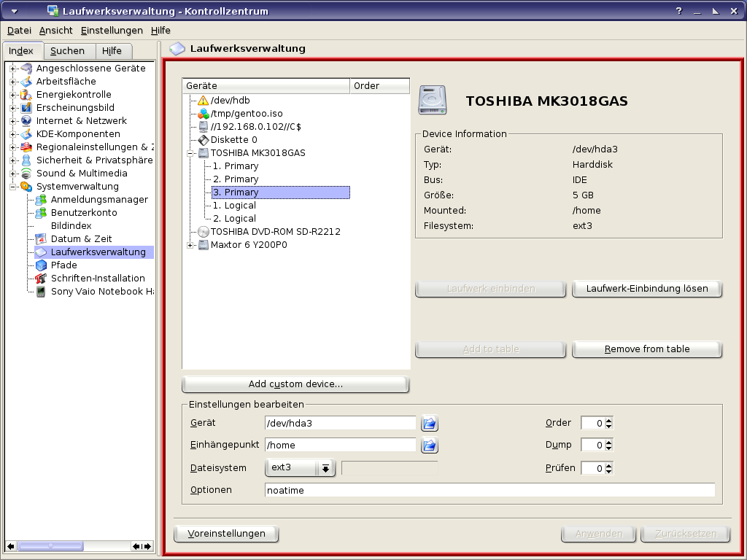The height and width of the screenshot is (560, 747).
Task: Increase the Prüfen spin value
Action: click(609, 465)
